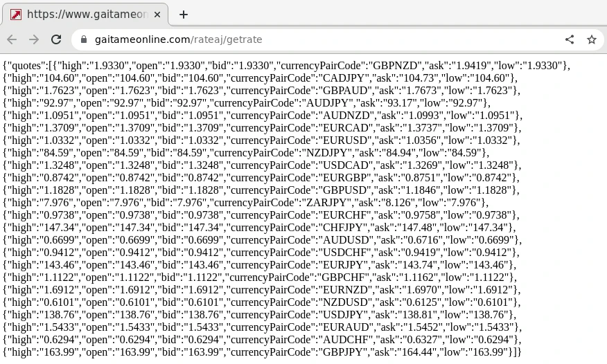
Task: Click the ask value 0.6716
Action: [423, 240]
